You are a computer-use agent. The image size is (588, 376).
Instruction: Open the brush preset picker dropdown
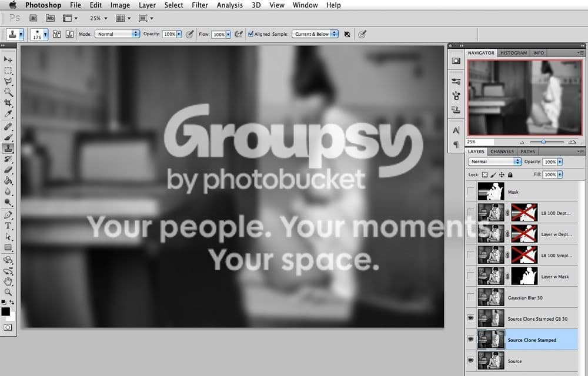coord(45,35)
